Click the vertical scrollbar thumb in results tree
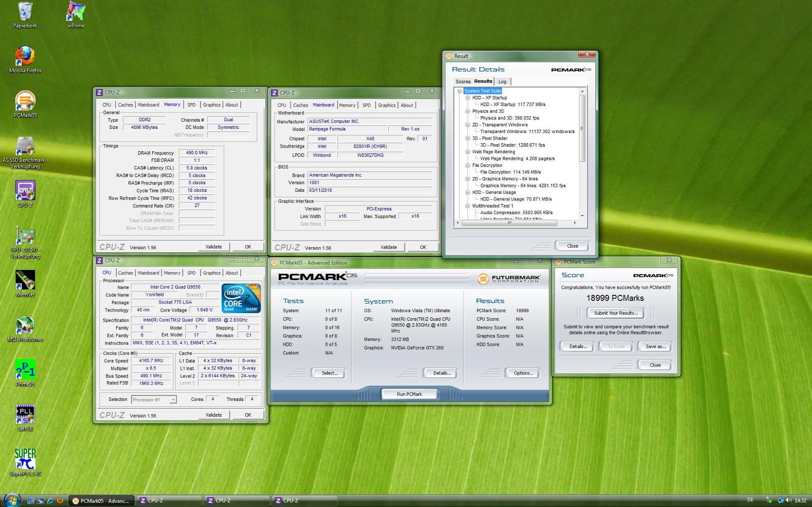Image resolution: width=812 pixels, height=507 pixels. click(582, 129)
